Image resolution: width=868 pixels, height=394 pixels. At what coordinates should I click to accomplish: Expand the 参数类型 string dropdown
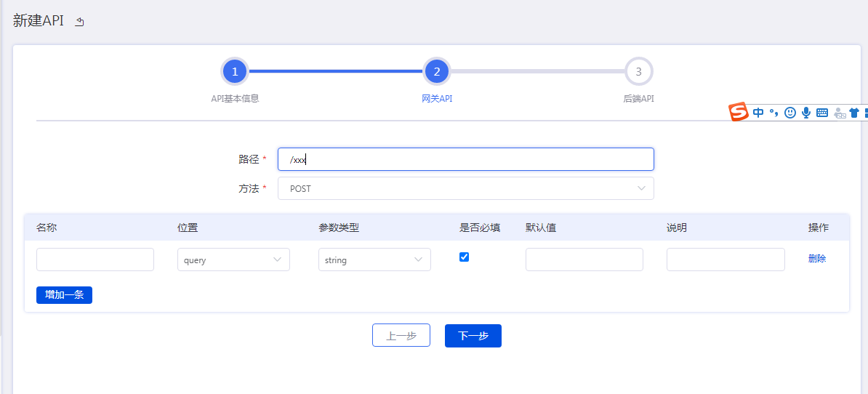click(x=374, y=260)
